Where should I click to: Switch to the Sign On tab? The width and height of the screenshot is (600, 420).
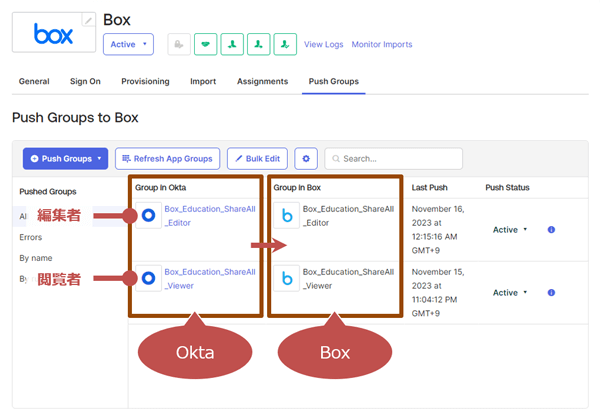tap(85, 81)
